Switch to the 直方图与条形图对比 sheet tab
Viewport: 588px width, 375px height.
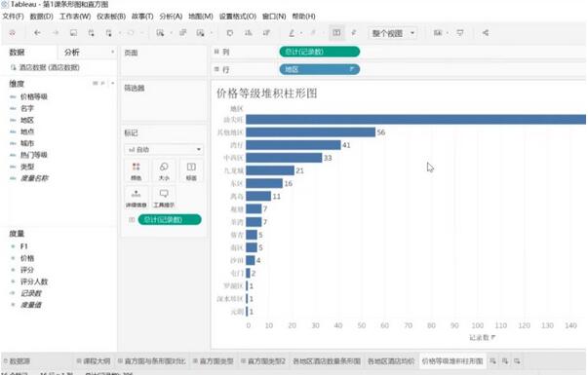click(x=152, y=361)
